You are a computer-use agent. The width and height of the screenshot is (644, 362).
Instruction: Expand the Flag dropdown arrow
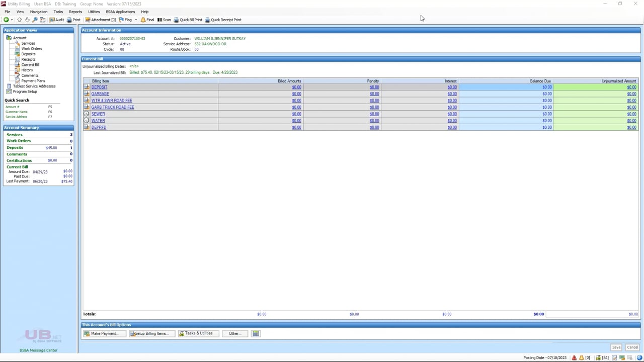[135, 20]
